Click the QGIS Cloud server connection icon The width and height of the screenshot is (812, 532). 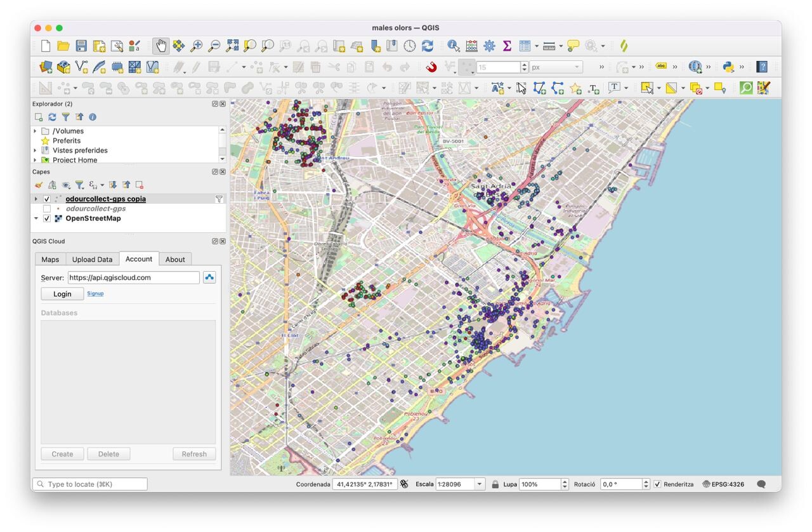(209, 277)
